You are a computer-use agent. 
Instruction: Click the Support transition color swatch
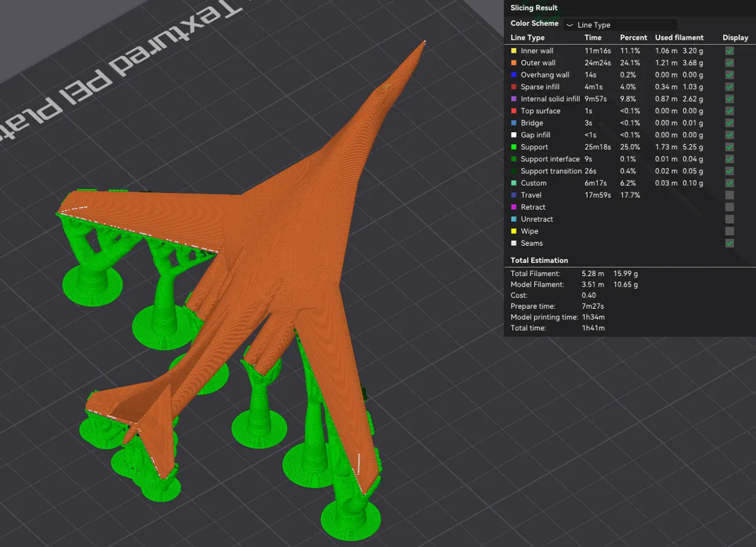click(x=513, y=171)
